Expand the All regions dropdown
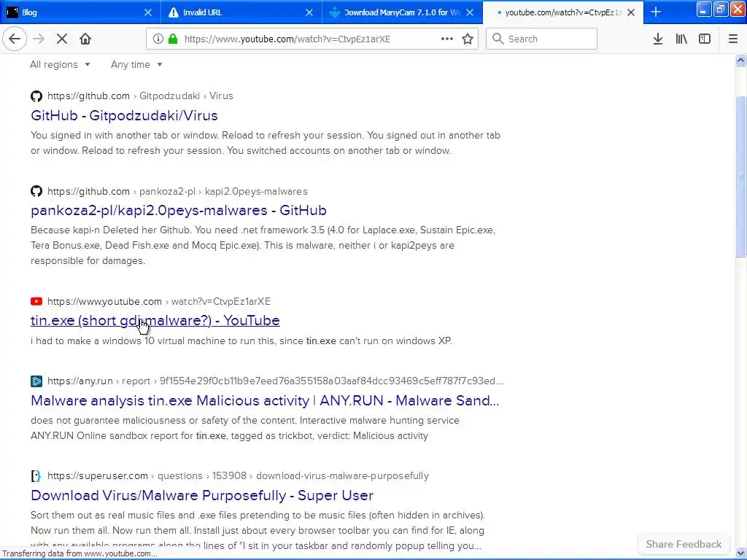This screenshot has width=747, height=560. [60, 64]
